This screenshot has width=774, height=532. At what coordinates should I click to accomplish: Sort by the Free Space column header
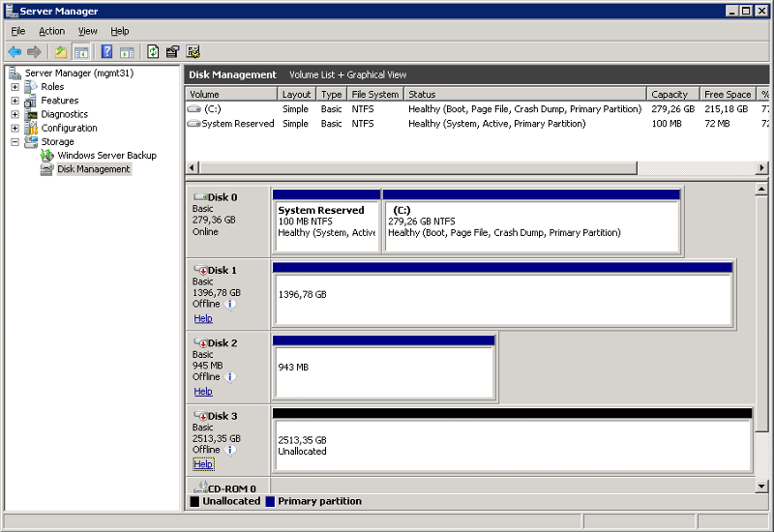[729, 94]
